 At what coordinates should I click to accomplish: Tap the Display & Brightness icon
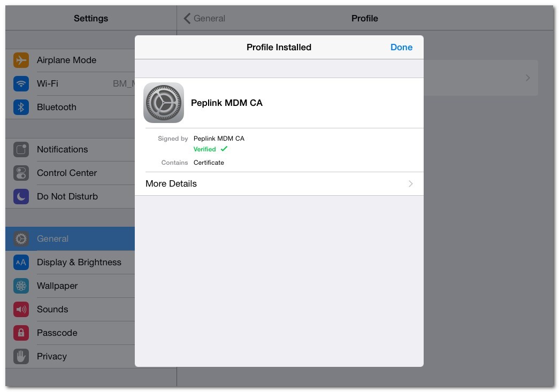(21, 263)
